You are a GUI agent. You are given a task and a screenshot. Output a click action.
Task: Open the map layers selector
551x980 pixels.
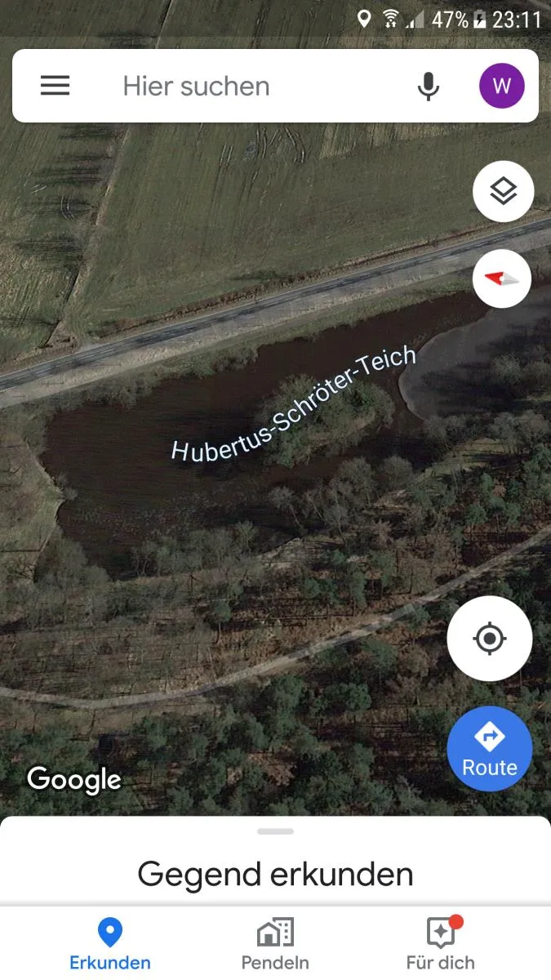click(x=503, y=191)
